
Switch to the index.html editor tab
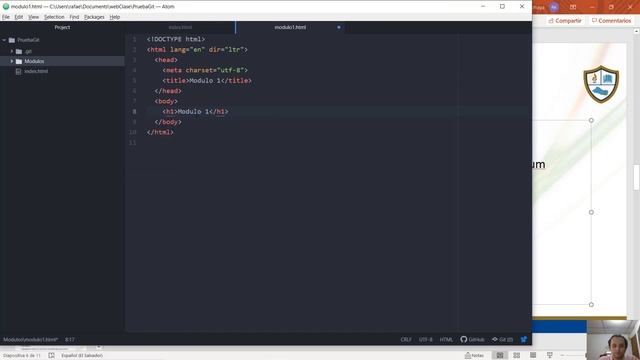point(180,27)
